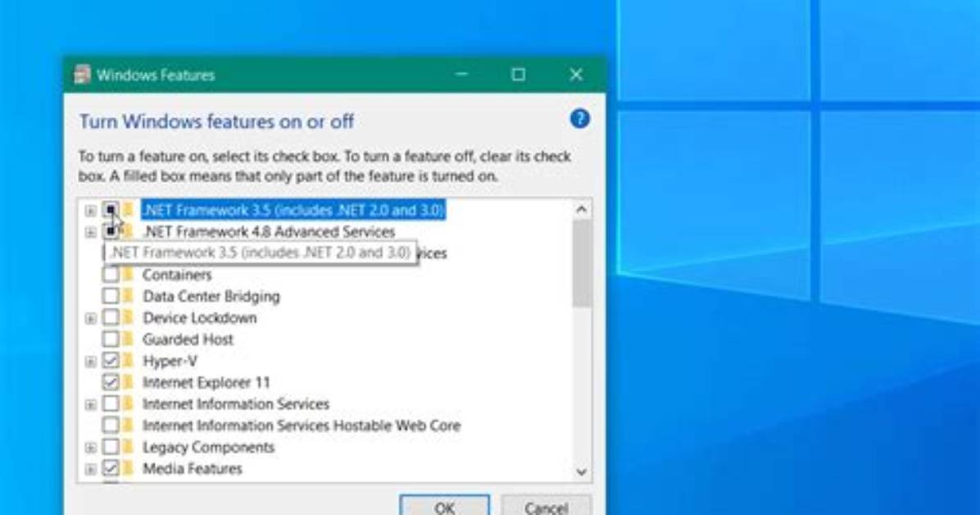Screen dimensions: 980x515
Task: Toggle the .NET Framework 4.8 Advanced Services checkbox
Action: click(x=111, y=231)
